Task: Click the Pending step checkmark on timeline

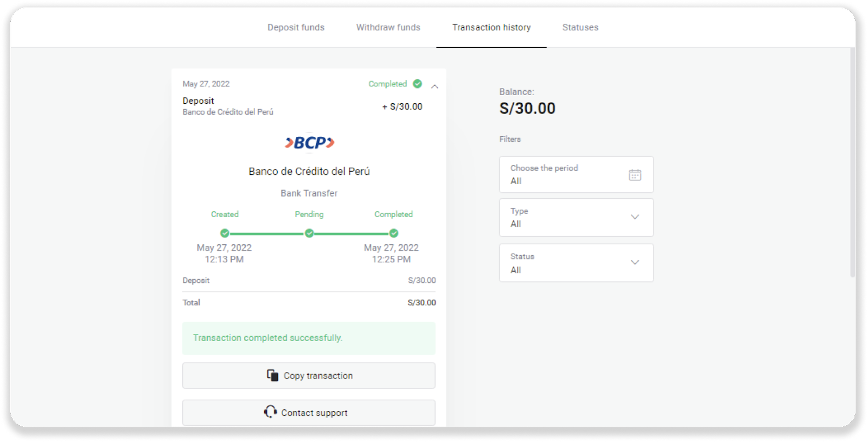Action: pos(309,233)
